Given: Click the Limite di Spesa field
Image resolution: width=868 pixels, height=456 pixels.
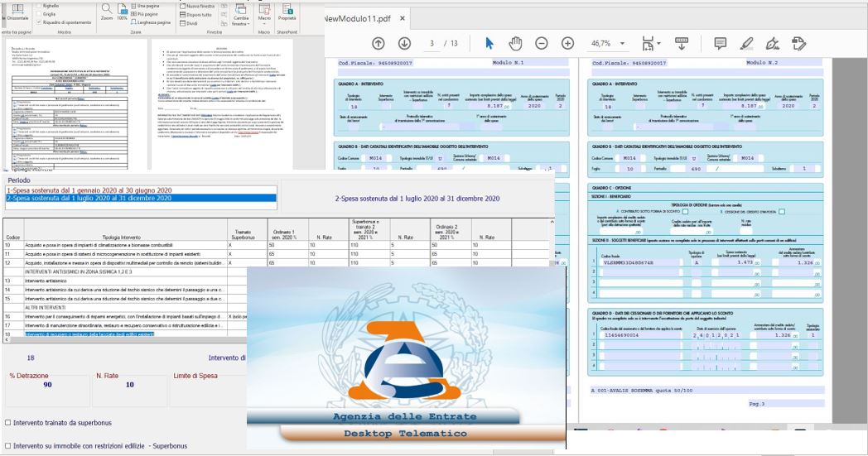Looking at the screenshot, I should (208, 391).
